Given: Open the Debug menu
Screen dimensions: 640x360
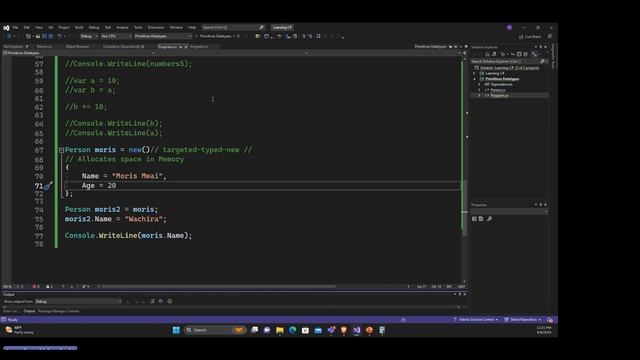Looking at the screenshot, I should tap(94, 27).
